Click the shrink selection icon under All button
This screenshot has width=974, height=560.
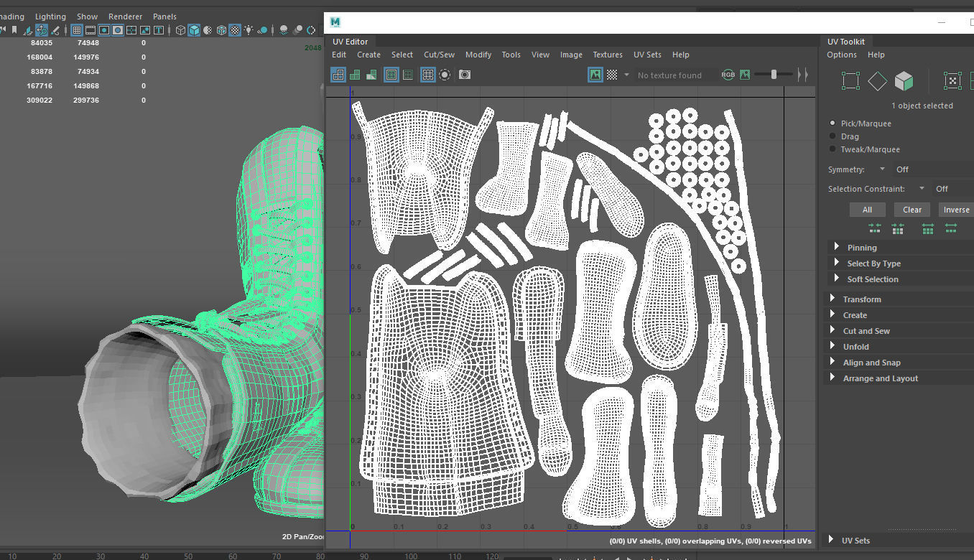[874, 228]
